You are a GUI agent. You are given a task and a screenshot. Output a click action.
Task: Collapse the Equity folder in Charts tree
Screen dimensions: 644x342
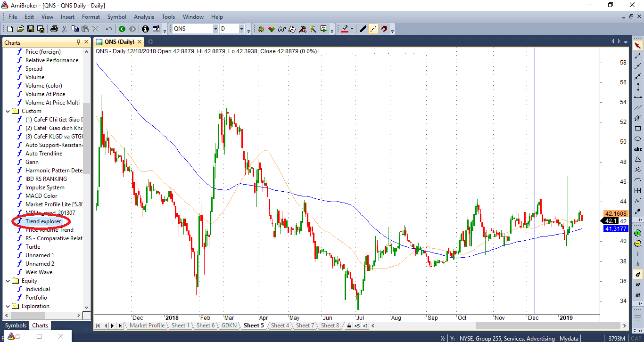click(x=8, y=281)
